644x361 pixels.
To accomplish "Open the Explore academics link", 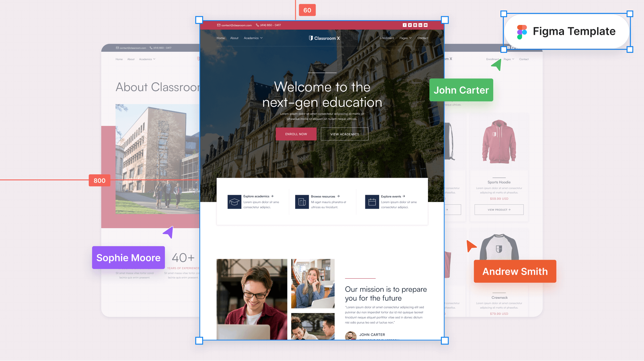I will (256, 196).
